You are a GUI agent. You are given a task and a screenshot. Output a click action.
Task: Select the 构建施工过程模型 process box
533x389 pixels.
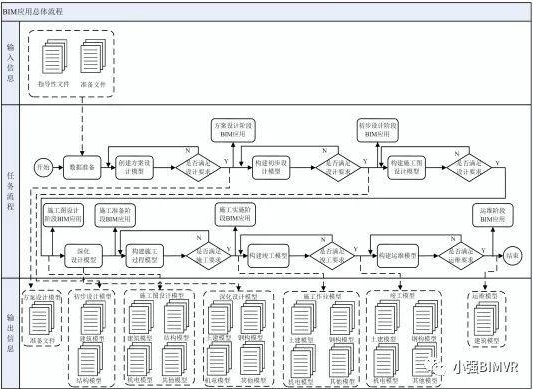(x=144, y=256)
